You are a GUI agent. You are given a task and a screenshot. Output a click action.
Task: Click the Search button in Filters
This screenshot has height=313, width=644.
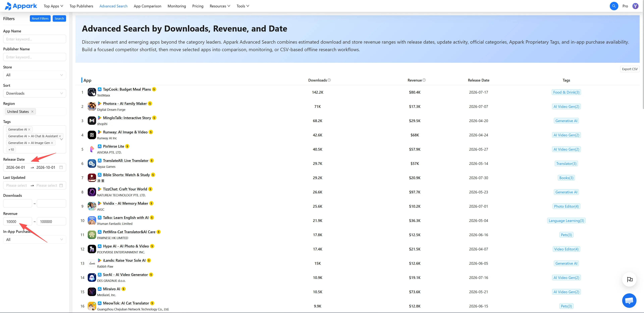59,18
